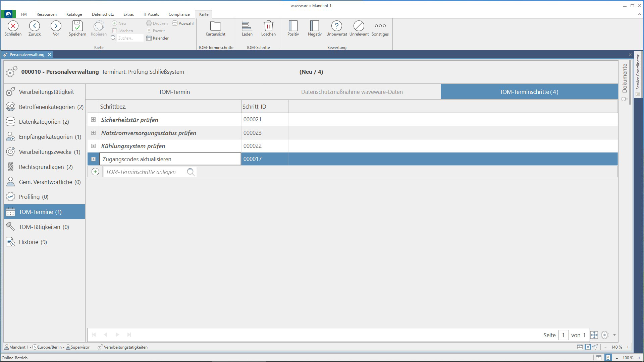
Task: Mark step as Unrelevant
Action: [x=359, y=26]
